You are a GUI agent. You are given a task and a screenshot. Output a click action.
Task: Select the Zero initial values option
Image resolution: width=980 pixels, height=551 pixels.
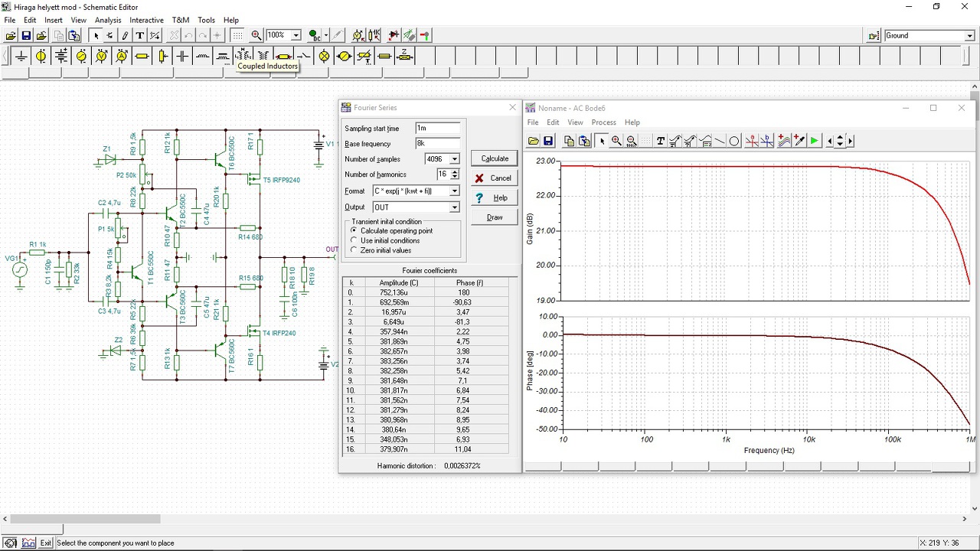pyautogui.click(x=354, y=250)
